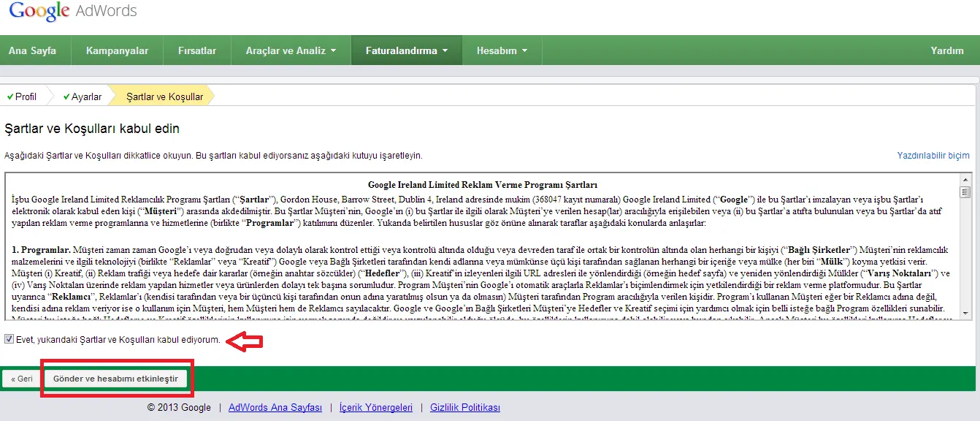Go to the Kampanyalar tab
The image size is (980, 421).
pos(117,50)
